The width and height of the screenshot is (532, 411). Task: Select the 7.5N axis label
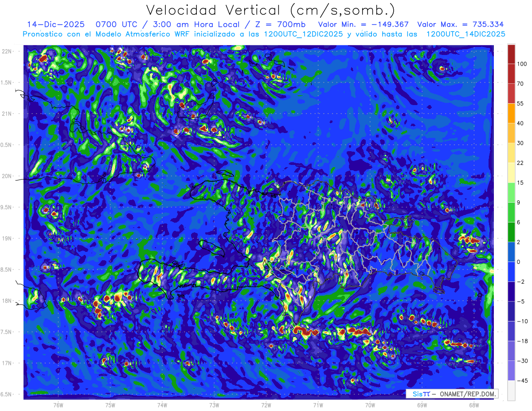coord(7,332)
